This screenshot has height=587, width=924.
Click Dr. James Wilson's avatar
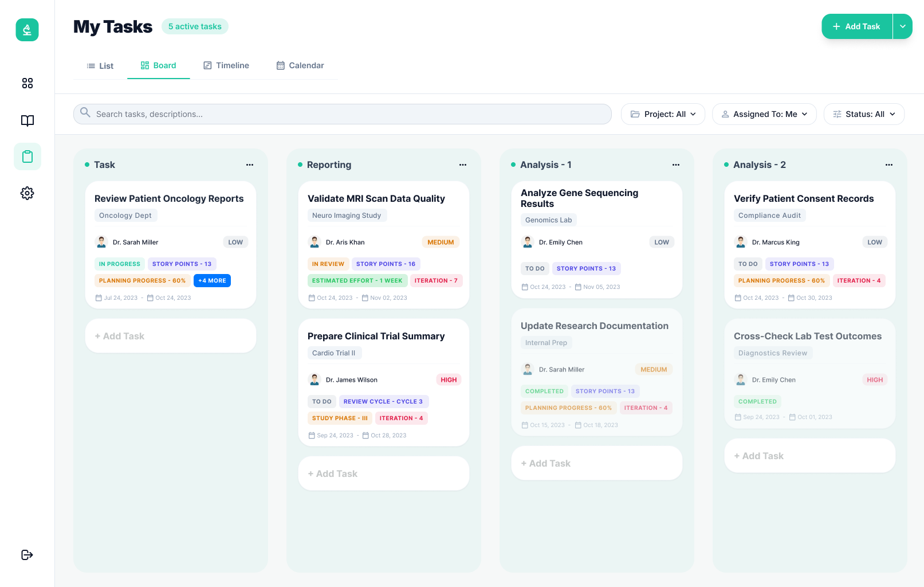click(x=314, y=379)
